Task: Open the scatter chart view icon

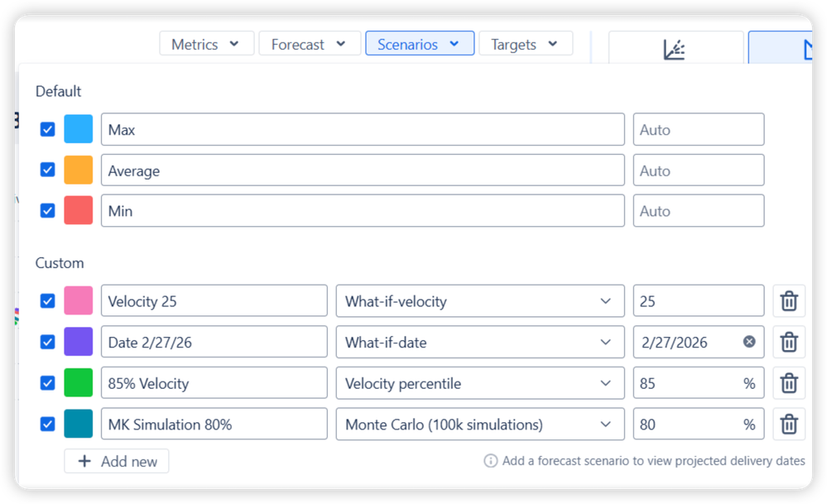Action: (x=675, y=48)
